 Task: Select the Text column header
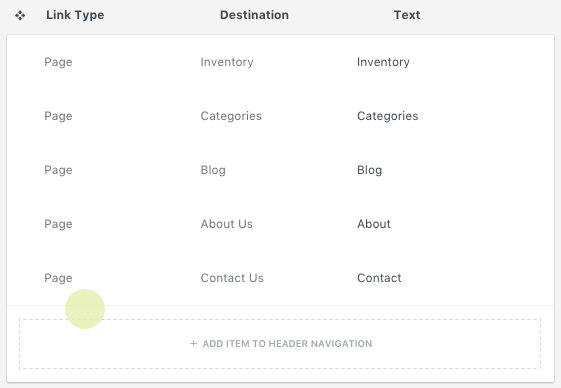(x=407, y=15)
